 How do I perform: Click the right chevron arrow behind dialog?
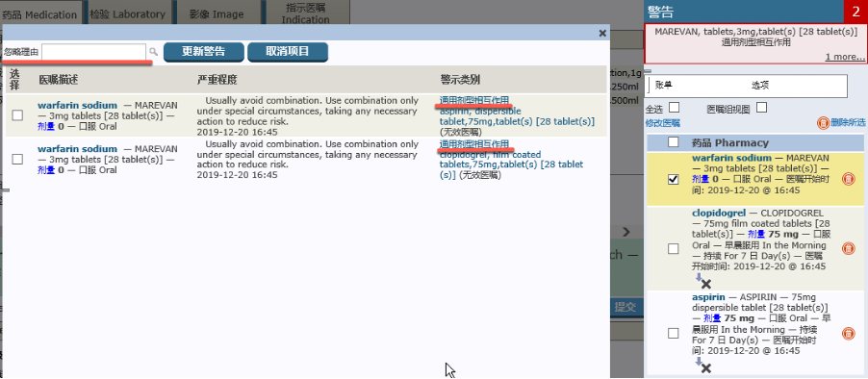click(626, 231)
